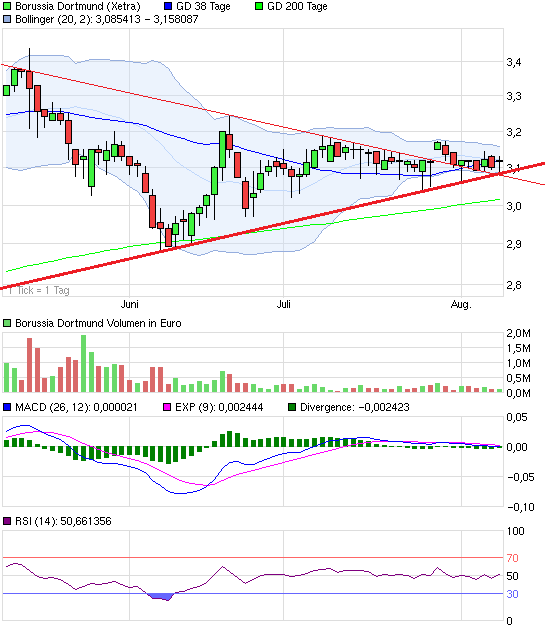
Task: Click the 2,8 price axis label
Action: 514,286
